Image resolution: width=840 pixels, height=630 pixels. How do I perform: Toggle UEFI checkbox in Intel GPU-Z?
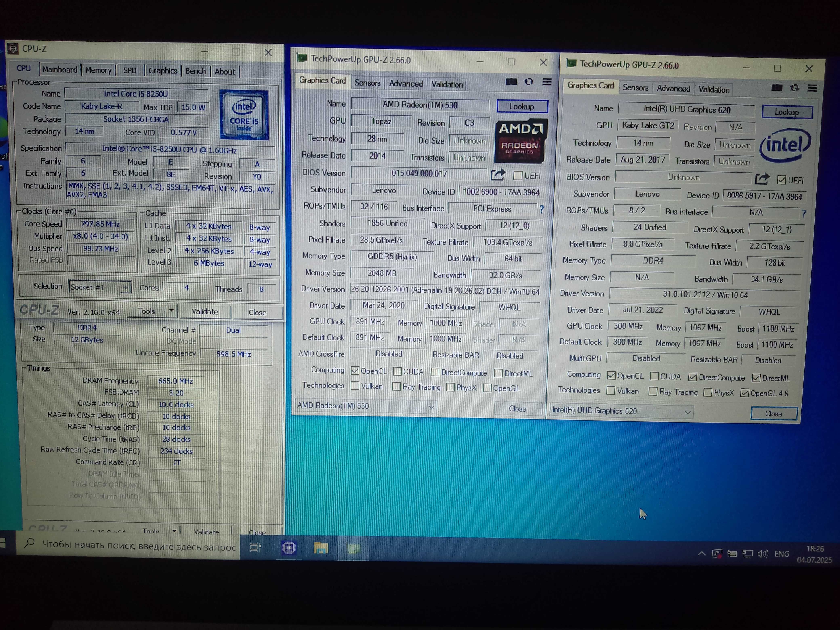coord(781,180)
